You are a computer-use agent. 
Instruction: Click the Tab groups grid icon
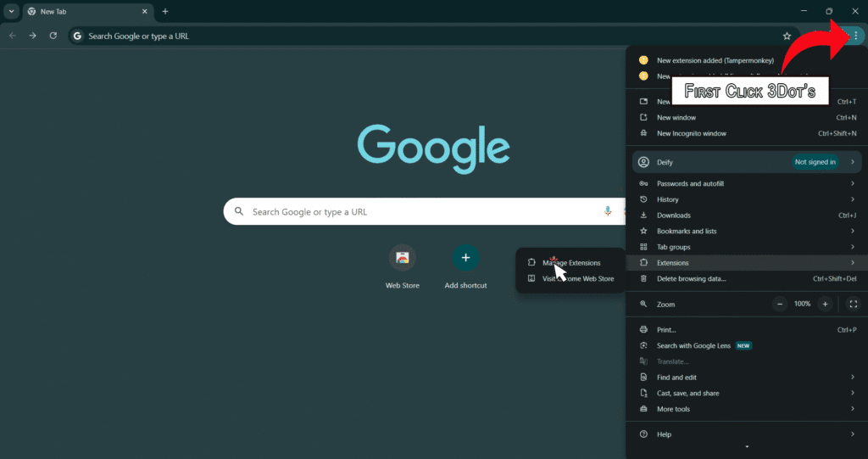click(643, 247)
